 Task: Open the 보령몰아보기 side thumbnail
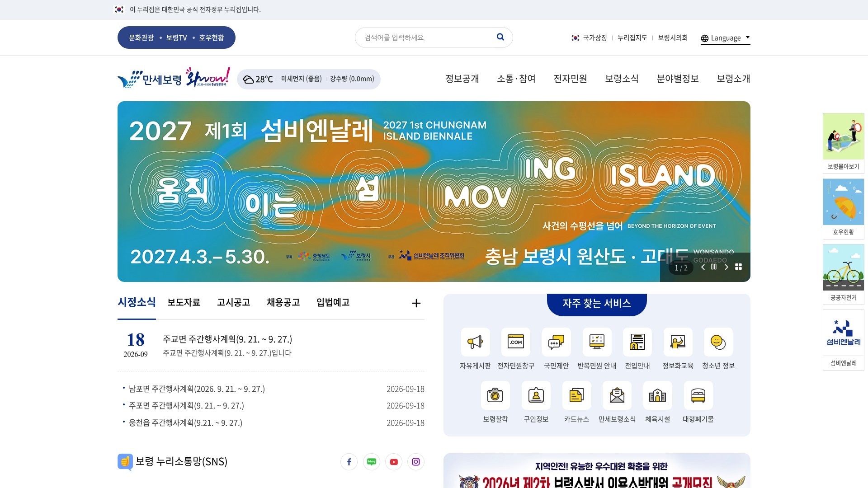click(x=843, y=143)
